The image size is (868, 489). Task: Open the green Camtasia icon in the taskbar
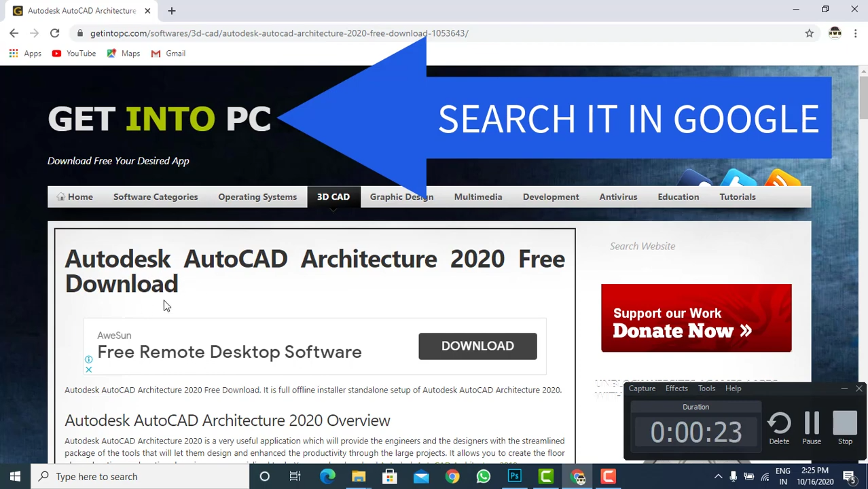(x=545, y=476)
